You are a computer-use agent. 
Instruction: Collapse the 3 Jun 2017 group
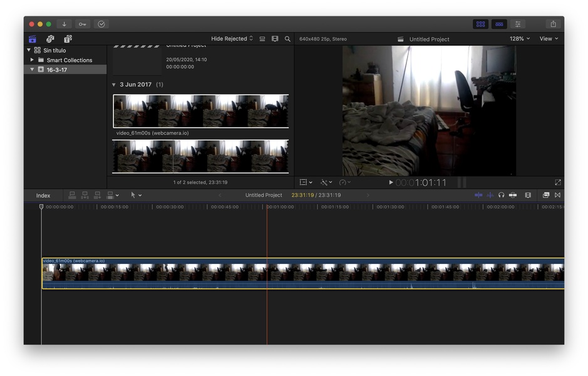point(114,85)
